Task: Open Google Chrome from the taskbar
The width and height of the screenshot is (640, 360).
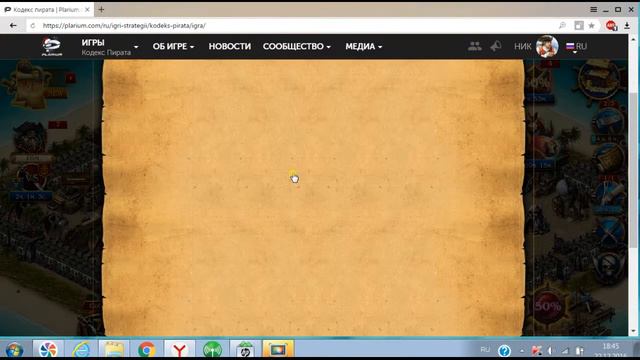Action: coord(146,350)
